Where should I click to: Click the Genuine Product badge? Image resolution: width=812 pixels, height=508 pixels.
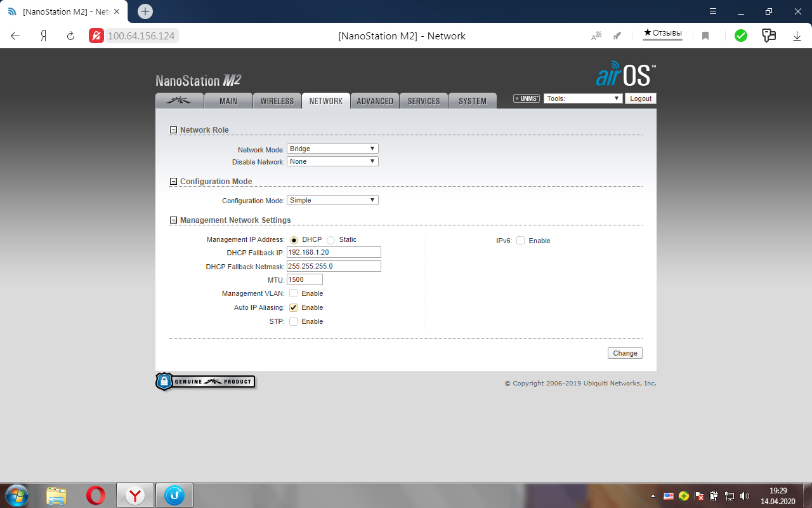click(x=205, y=382)
